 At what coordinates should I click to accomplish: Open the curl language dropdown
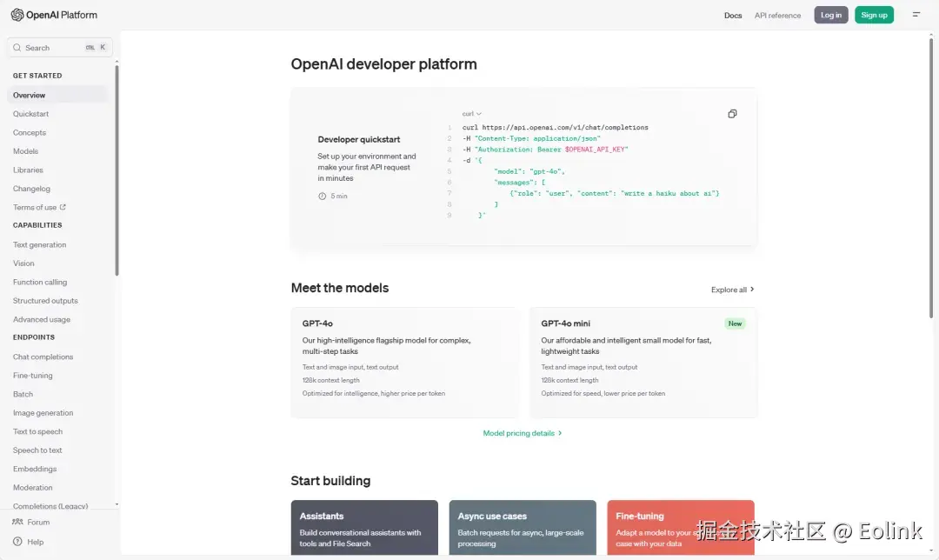coord(472,114)
